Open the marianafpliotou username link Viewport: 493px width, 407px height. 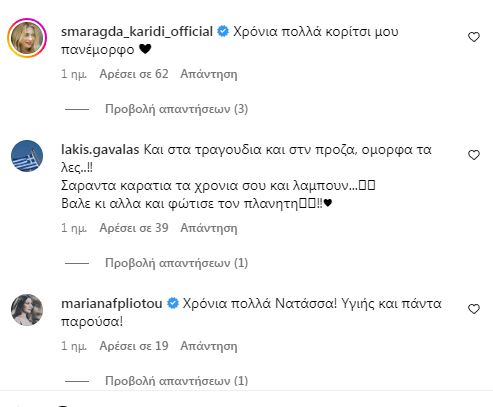(112, 304)
